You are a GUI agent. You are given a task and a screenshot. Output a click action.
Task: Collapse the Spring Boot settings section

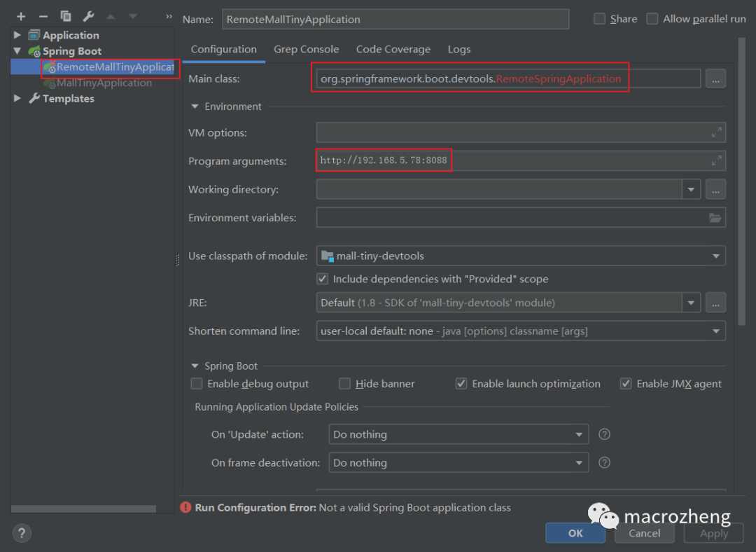(195, 366)
